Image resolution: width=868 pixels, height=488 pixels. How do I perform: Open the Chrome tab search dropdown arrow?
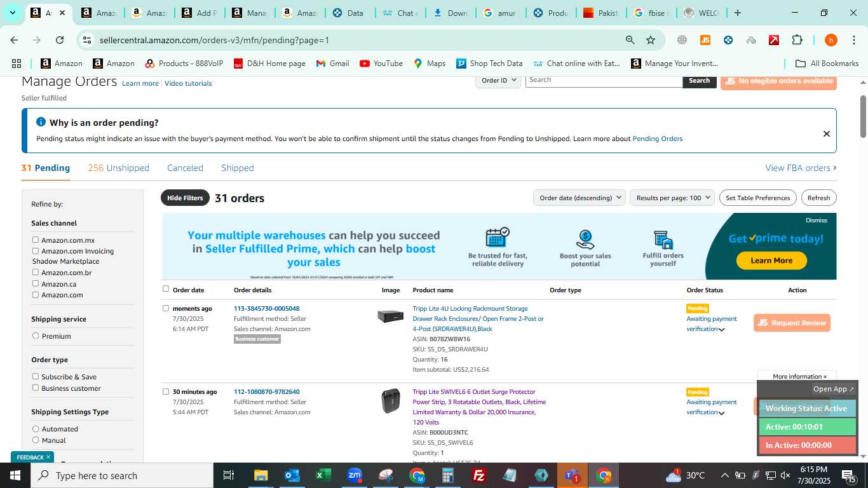click(12, 13)
